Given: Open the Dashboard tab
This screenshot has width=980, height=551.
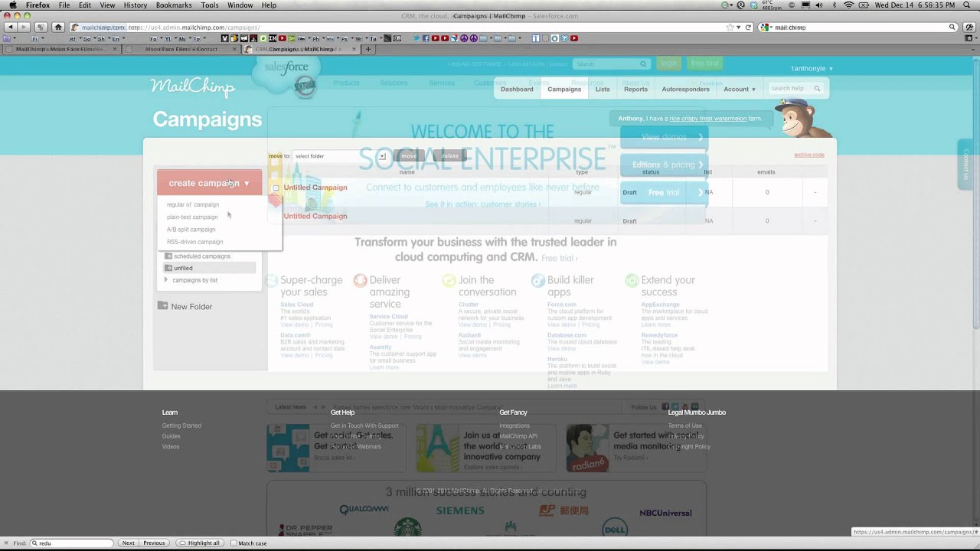Looking at the screenshot, I should click(517, 89).
